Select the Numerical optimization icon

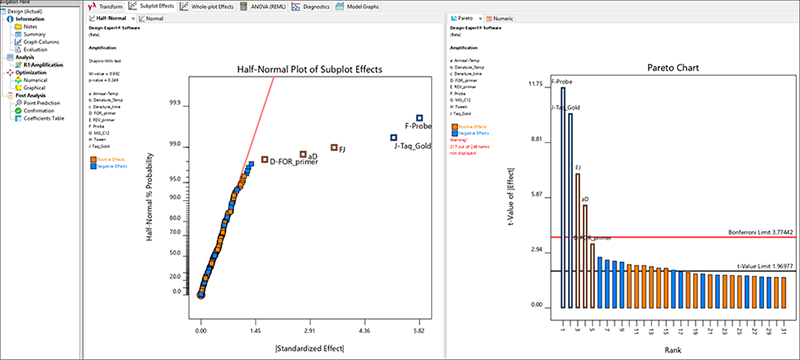[x=18, y=80]
